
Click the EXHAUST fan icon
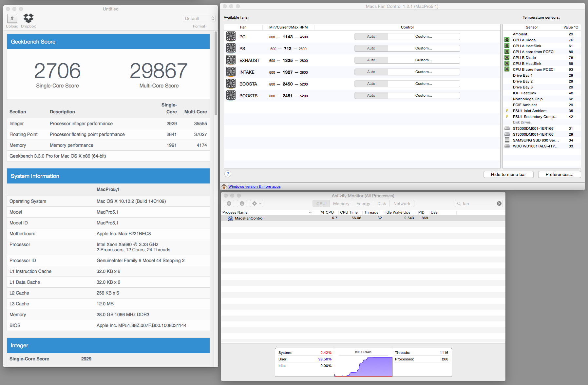231,60
